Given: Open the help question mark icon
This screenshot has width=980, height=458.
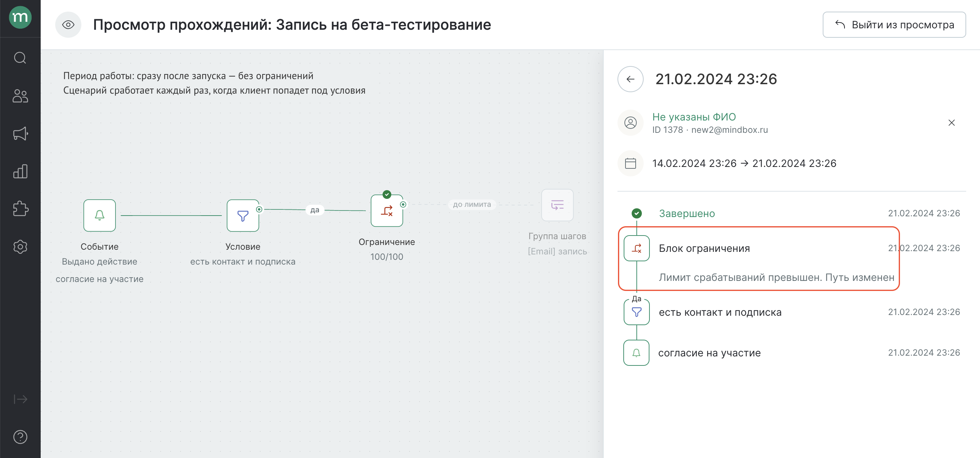Looking at the screenshot, I should [x=20, y=437].
